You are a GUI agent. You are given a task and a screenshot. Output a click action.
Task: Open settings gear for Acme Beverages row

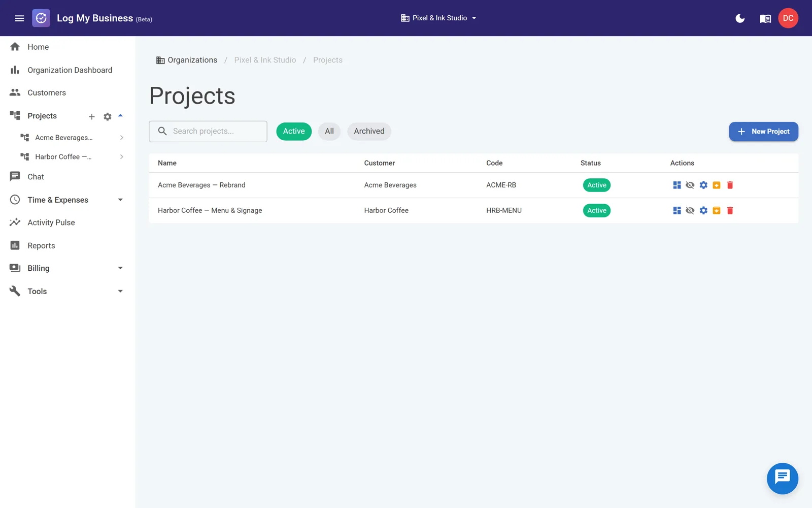point(703,185)
